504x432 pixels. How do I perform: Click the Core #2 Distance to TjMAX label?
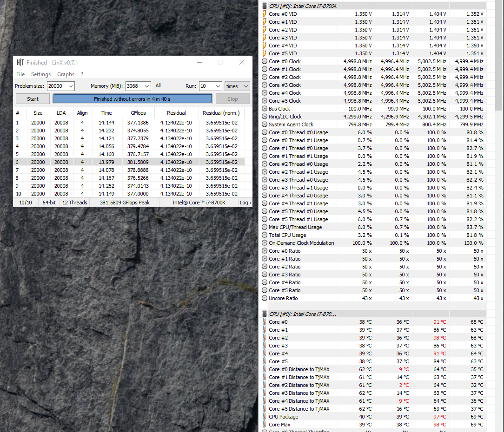point(299,385)
